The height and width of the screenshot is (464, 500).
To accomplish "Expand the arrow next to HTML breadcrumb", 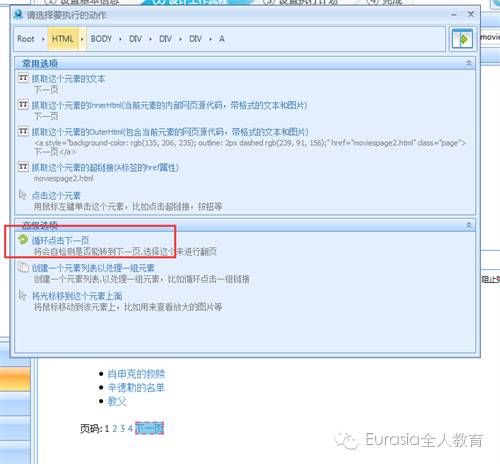I will click(x=82, y=39).
